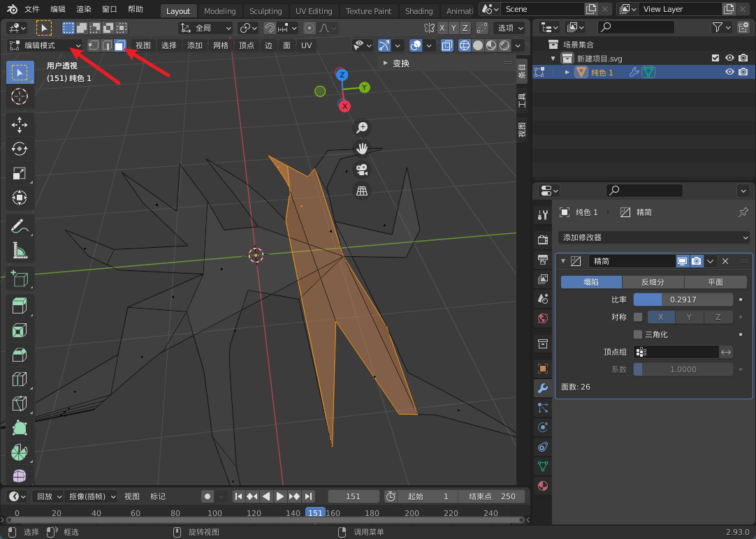Select the Annotate pencil tool

tap(20, 226)
